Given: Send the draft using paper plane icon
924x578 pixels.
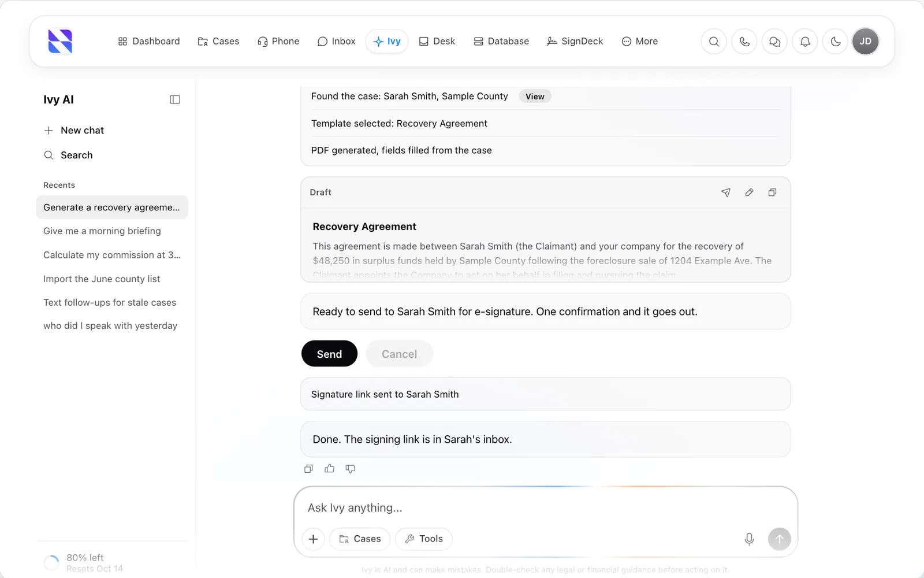Looking at the screenshot, I should point(726,192).
